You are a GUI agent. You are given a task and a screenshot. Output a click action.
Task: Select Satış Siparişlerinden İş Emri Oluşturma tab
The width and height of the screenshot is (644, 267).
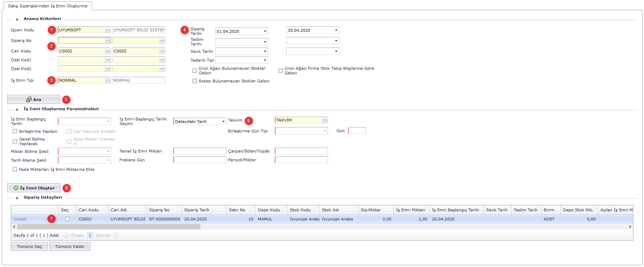pos(48,6)
